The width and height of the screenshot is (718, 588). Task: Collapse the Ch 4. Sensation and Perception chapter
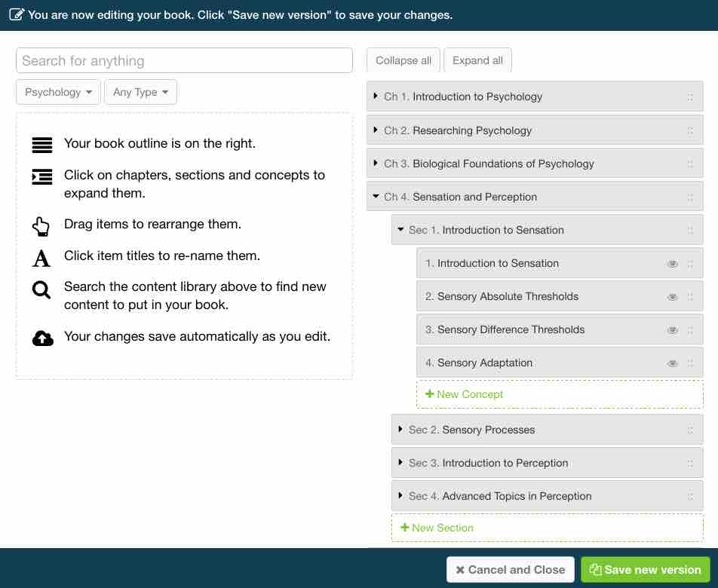[375, 197]
